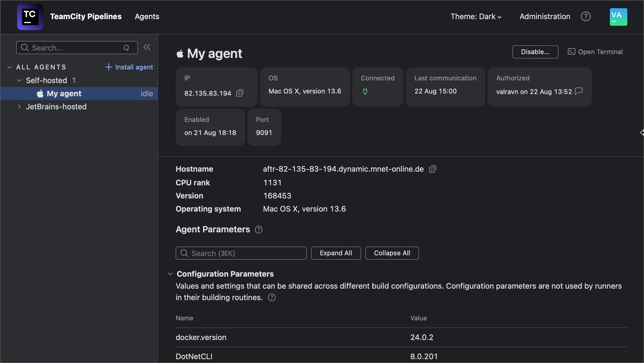Click the Configuration Parameters help icon
Viewport: 644px width, 363px height.
click(271, 297)
